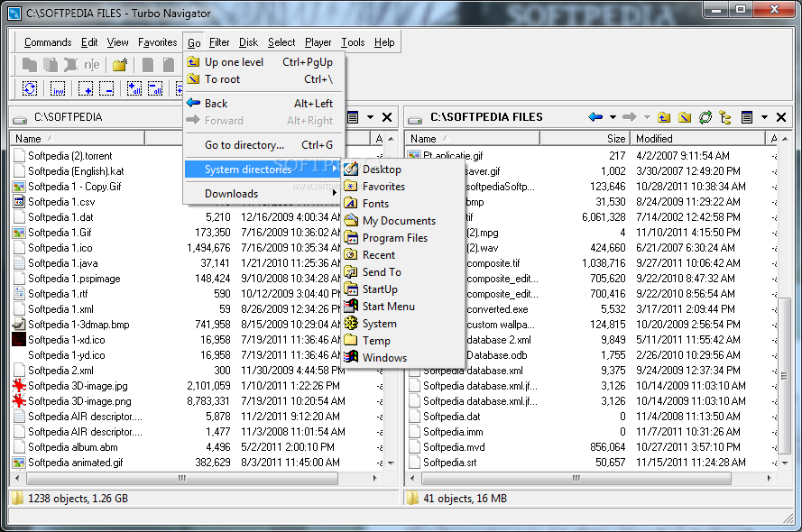Click the Refresh selection toolbar icon

point(30,88)
